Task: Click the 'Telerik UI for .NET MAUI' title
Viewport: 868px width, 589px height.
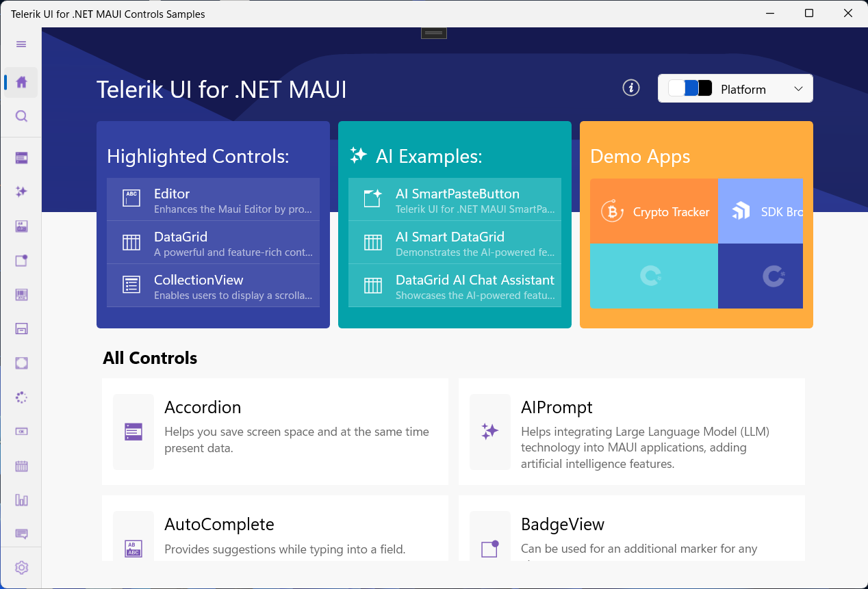Action: click(222, 90)
